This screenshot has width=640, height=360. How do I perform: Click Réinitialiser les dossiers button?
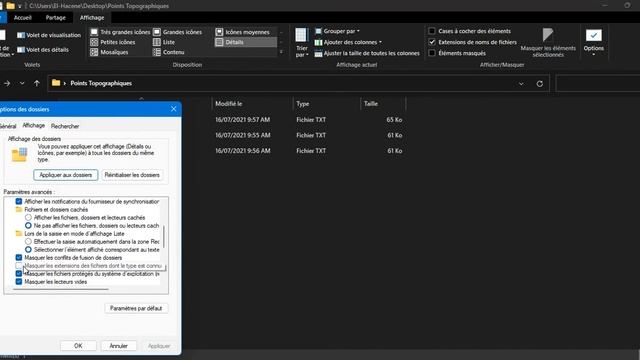132,175
